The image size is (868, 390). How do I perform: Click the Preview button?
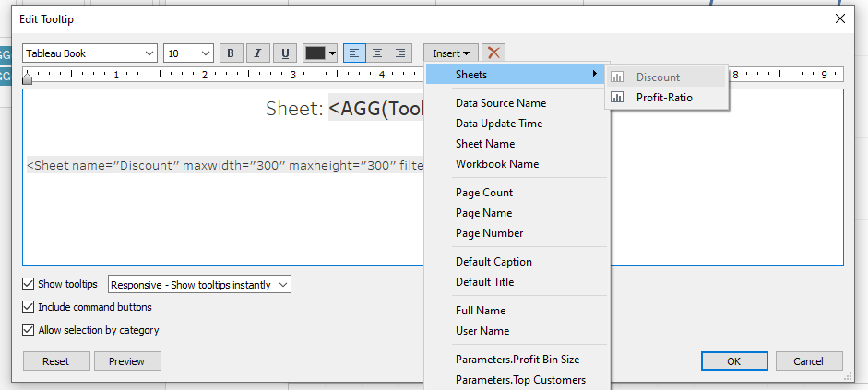[127, 361]
